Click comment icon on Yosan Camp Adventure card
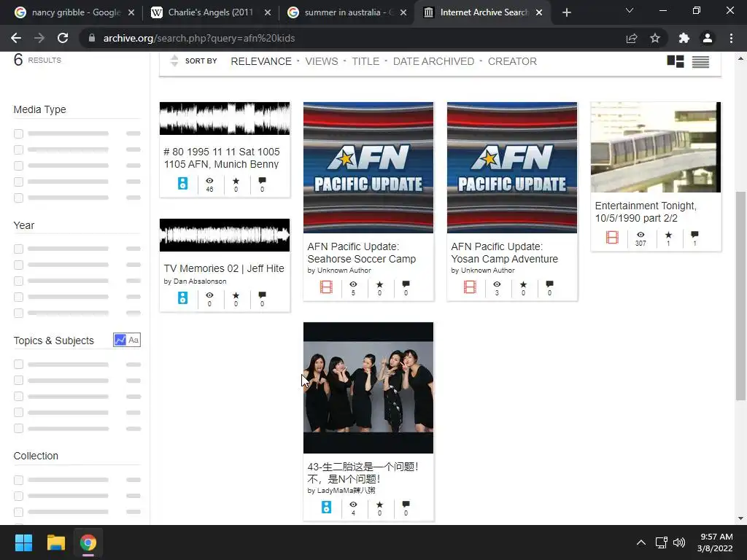The height and width of the screenshot is (560, 747). 549,284
